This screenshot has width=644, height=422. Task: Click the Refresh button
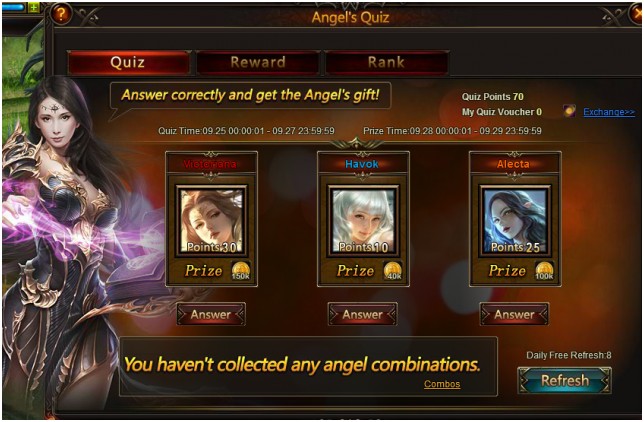coord(565,380)
